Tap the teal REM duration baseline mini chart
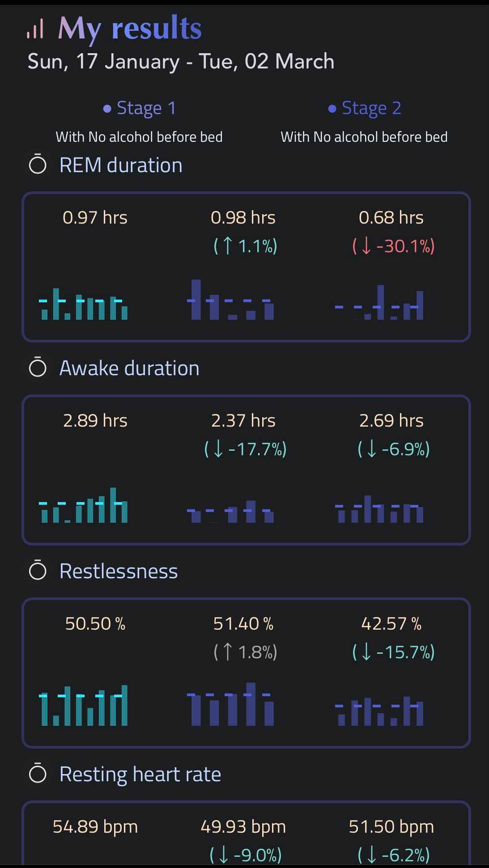Image resolution: width=489 pixels, height=868 pixels. pos(84,304)
